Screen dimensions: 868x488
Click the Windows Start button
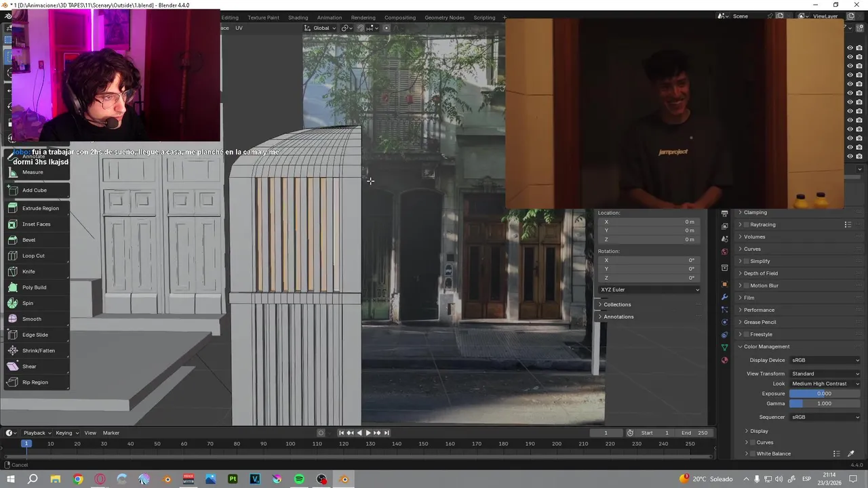[x=11, y=479]
